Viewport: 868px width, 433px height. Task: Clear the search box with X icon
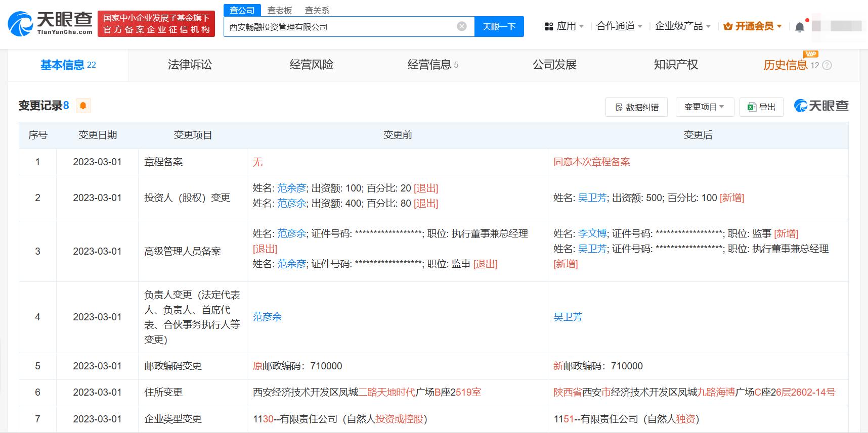[461, 26]
